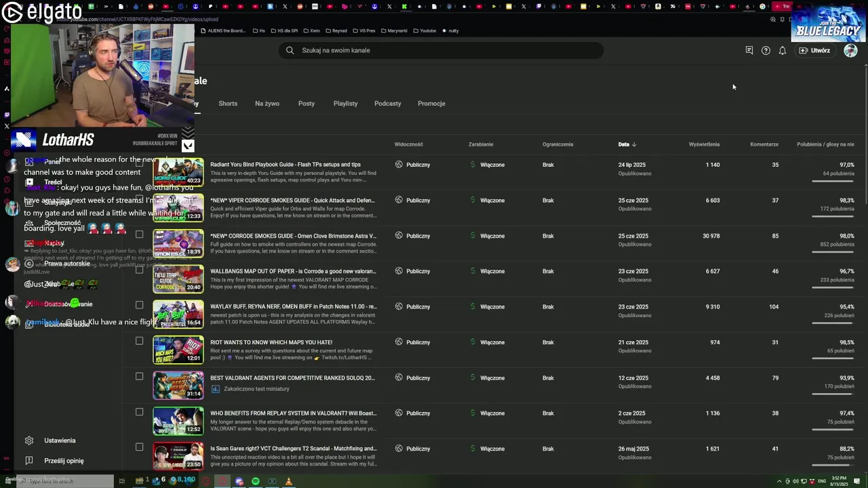Image resolution: width=868 pixels, height=488 pixels.
Task: Click monetization dollar icon on Best Valorant Agents row
Action: point(473,378)
